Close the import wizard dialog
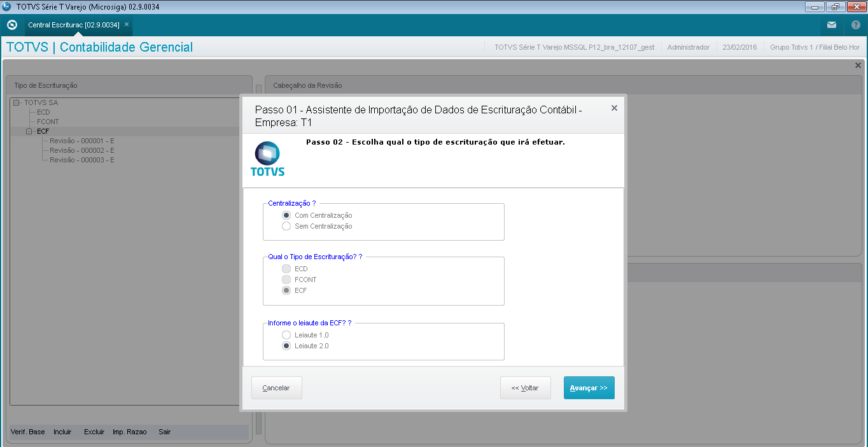Viewport: 868px width, 447px height. pyautogui.click(x=614, y=108)
